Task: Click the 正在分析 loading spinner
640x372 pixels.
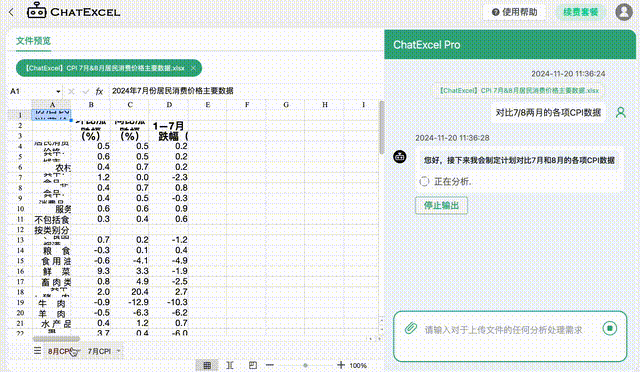Action: pos(424,181)
